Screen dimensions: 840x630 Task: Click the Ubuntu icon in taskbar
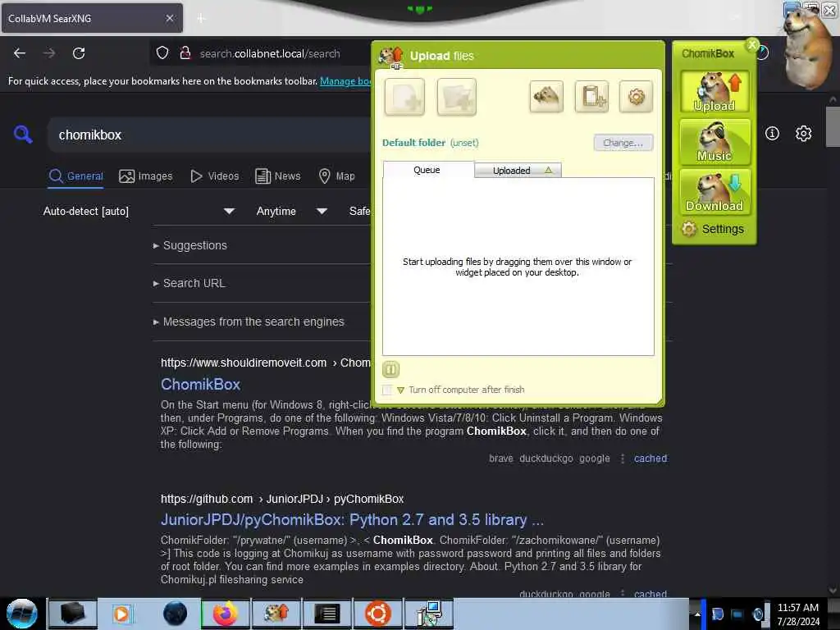[377, 614]
